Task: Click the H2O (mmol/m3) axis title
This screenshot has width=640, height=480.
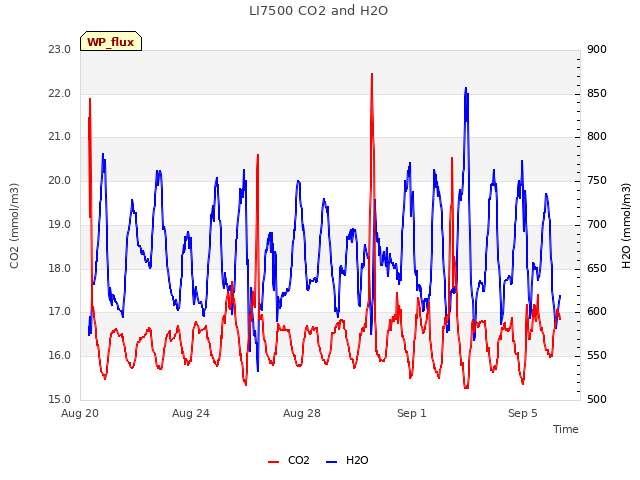Action: tap(626, 226)
